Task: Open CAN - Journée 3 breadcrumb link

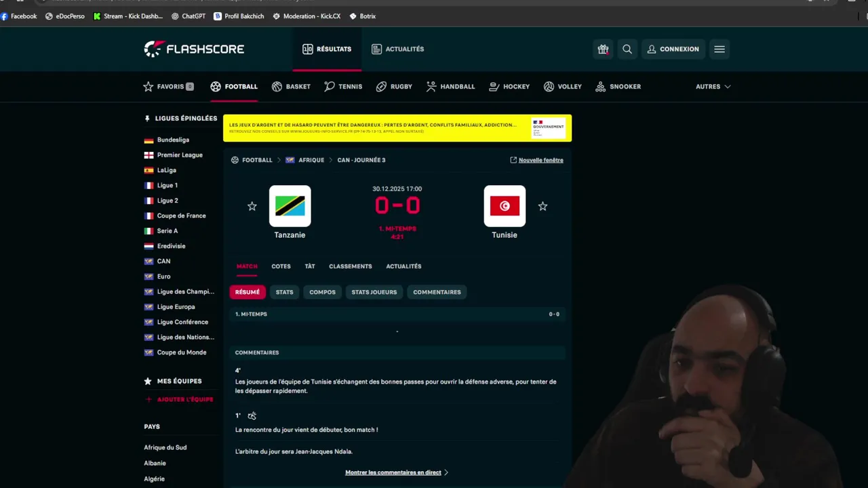Action: click(361, 160)
